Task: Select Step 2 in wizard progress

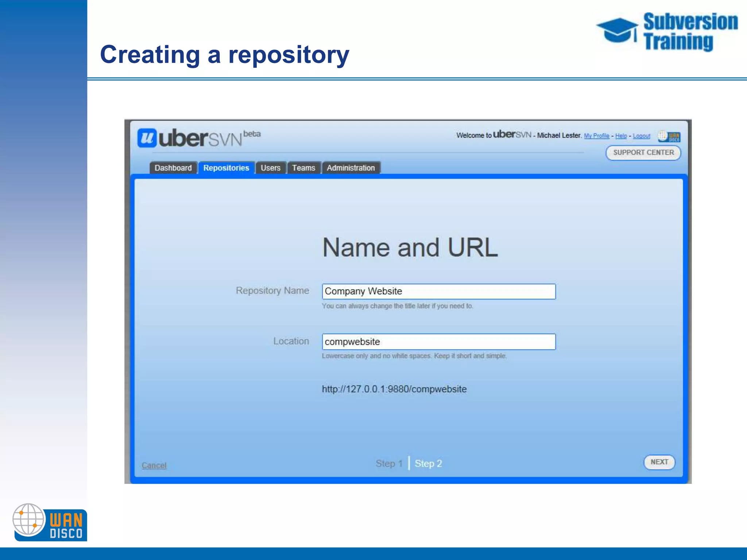Action: tap(428, 463)
